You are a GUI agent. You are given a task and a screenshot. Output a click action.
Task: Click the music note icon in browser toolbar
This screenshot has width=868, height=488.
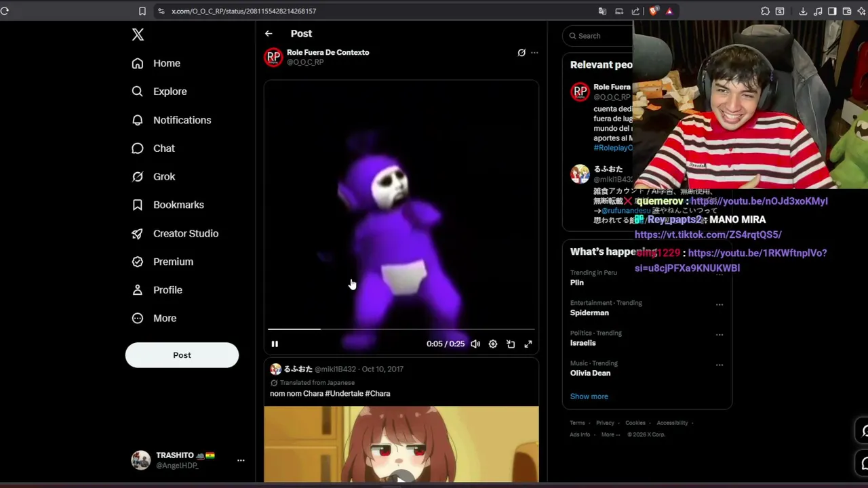pos(818,11)
